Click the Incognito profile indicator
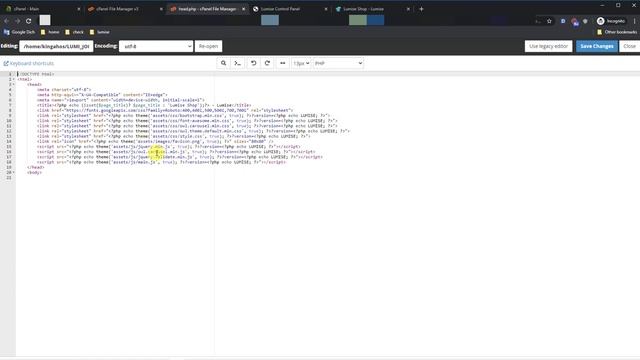640x360 pixels. point(611,21)
